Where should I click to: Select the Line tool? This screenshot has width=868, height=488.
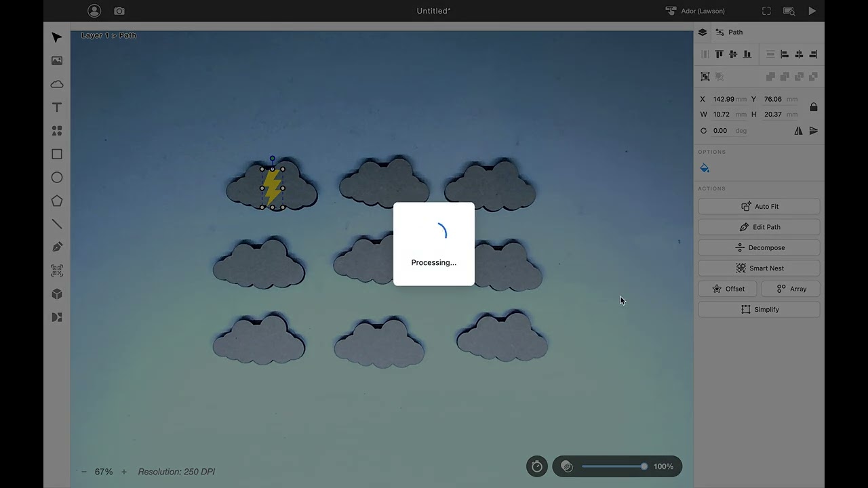[x=57, y=224]
